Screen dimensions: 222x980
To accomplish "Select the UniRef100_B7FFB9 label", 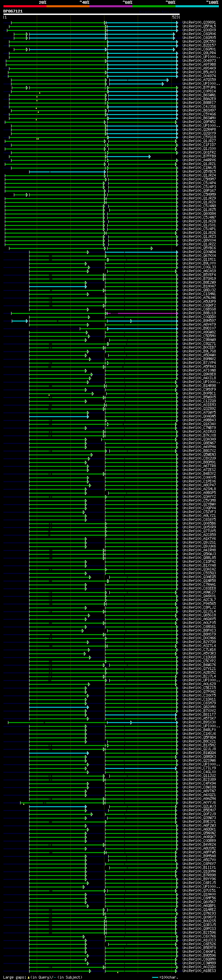I will (199, 156).
